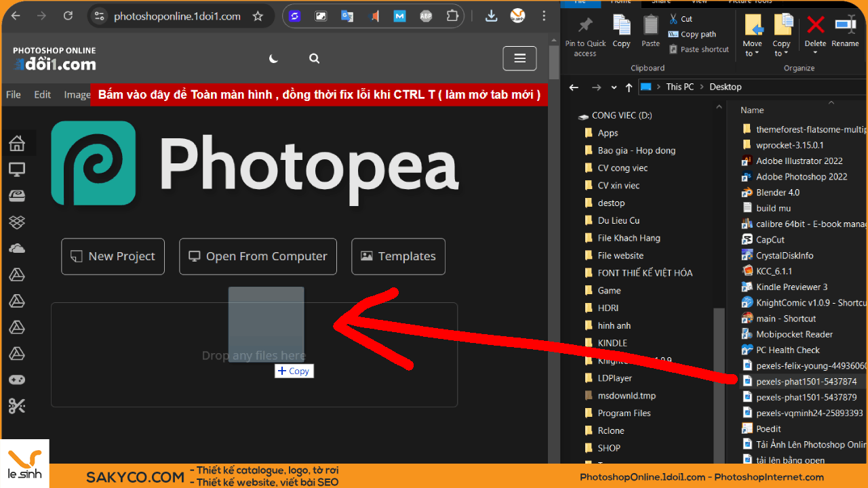Image resolution: width=868 pixels, height=488 pixels.
Task: Select the LDPlayer folder in tree
Action: coord(614,378)
